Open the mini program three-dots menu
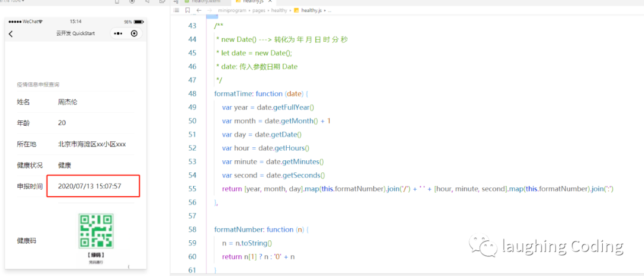 click(x=119, y=33)
